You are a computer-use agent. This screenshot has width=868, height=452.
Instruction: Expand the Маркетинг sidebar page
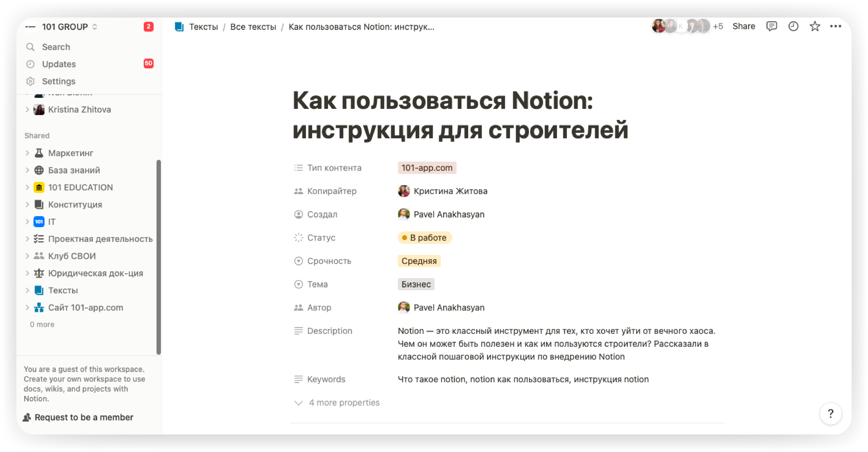(27, 153)
